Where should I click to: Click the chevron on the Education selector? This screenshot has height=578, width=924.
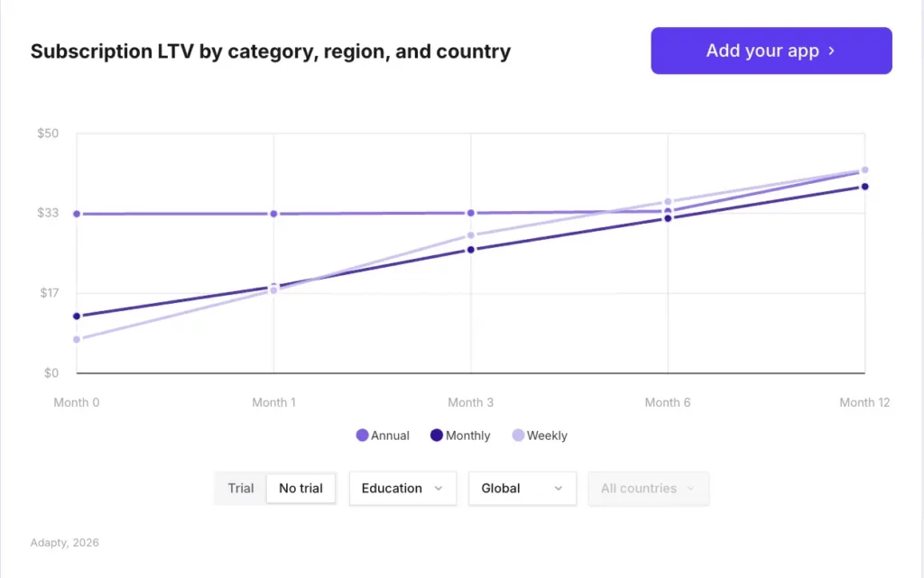[439, 488]
